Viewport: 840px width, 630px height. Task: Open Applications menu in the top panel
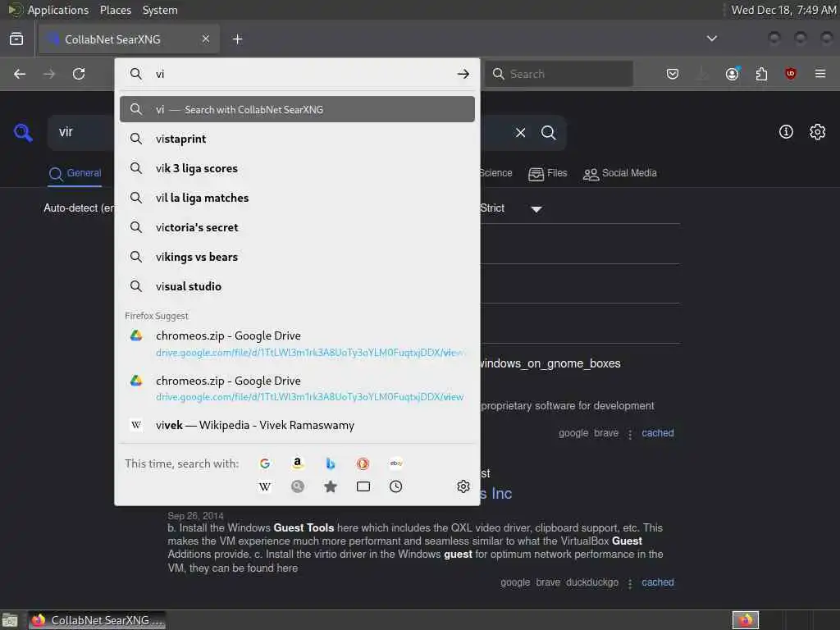(x=58, y=10)
